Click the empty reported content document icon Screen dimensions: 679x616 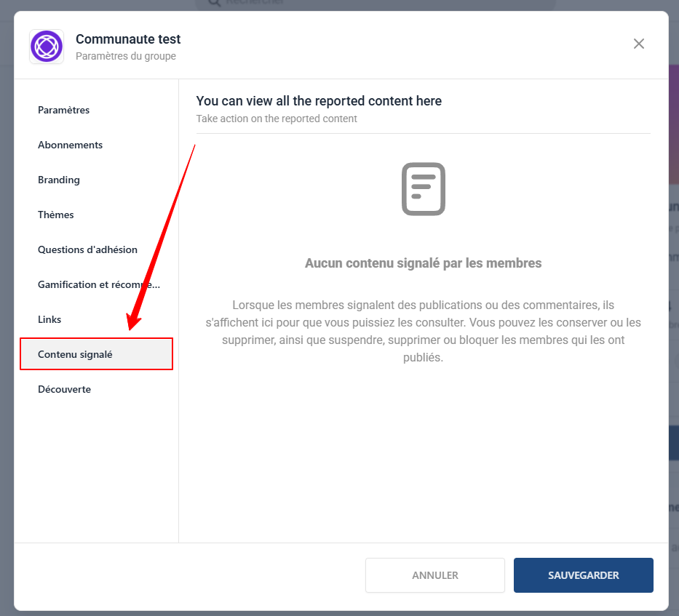point(423,189)
